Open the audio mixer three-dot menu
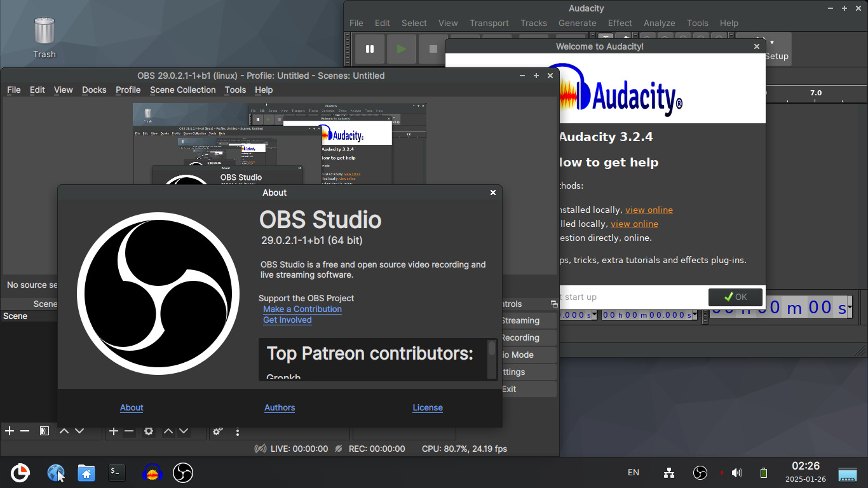This screenshot has width=868, height=488. pyautogui.click(x=238, y=431)
